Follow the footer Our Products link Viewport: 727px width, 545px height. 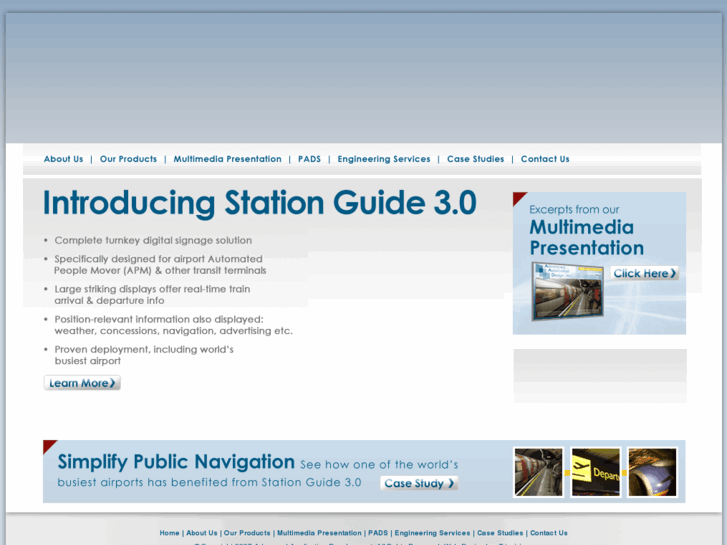pyautogui.click(x=247, y=533)
